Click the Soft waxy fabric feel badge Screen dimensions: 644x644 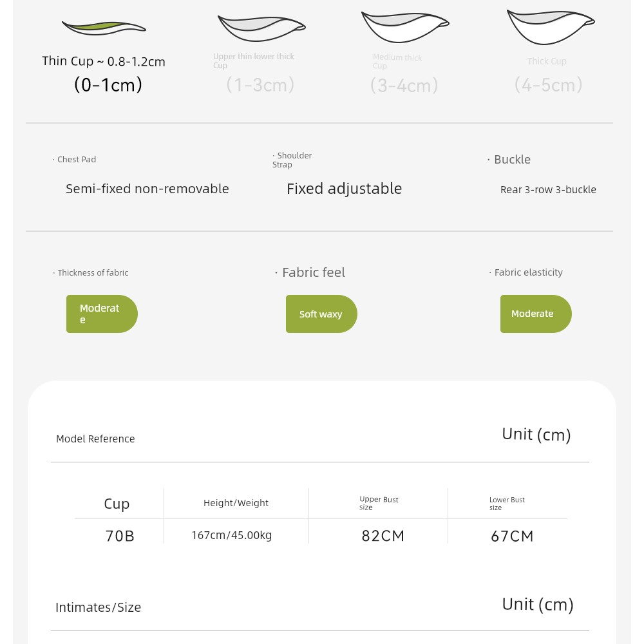click(321, 314)
